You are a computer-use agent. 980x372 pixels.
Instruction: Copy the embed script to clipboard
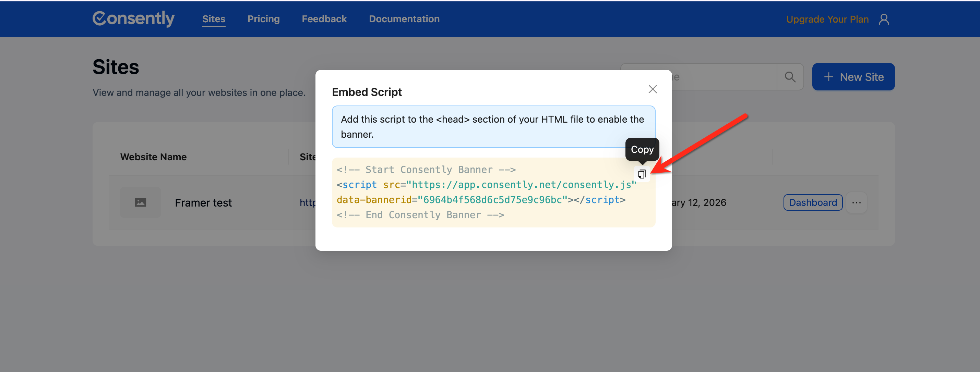click(642, 174)
